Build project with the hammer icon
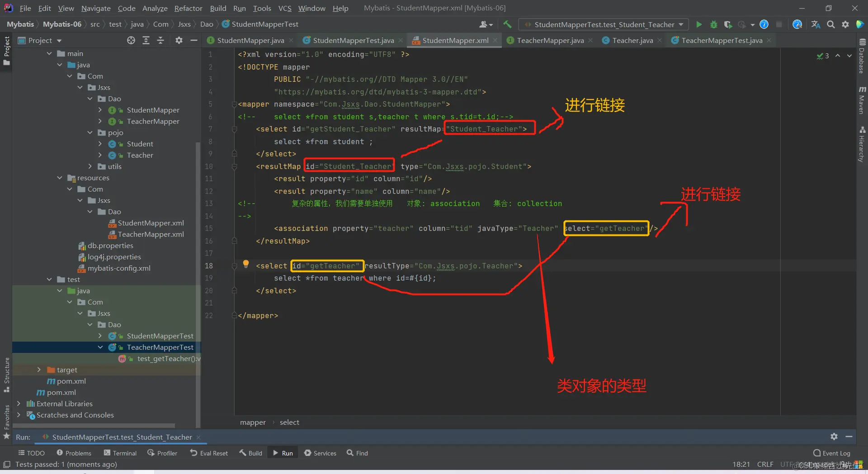Viewport: 868px width, 474px height. (x=507, y=24)
